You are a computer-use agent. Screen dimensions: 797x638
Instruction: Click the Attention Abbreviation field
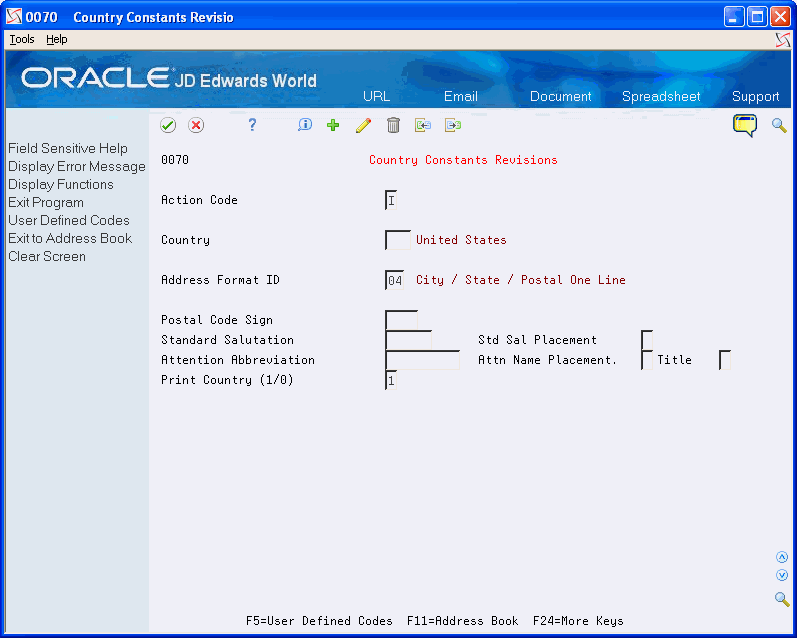pos(422,360)
